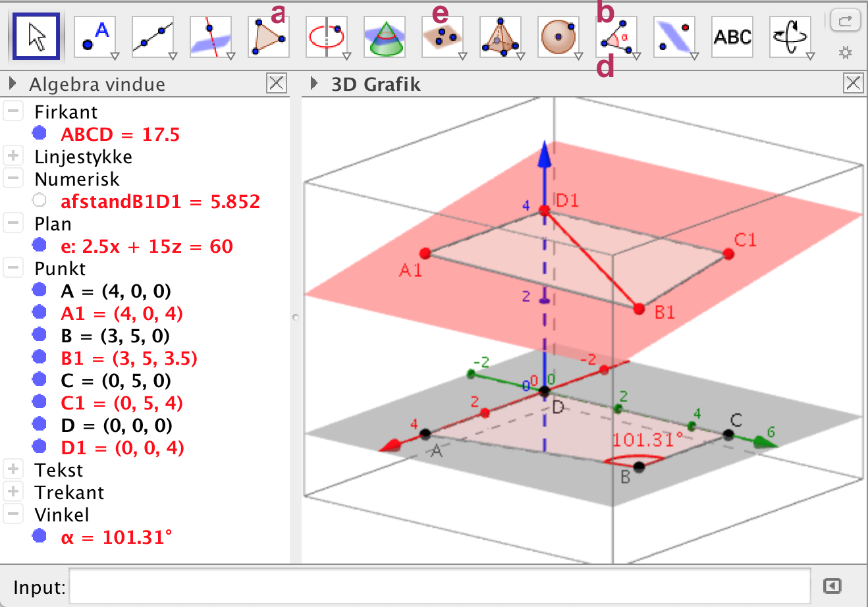Select the Sphere tool

[x=559, y=37]
